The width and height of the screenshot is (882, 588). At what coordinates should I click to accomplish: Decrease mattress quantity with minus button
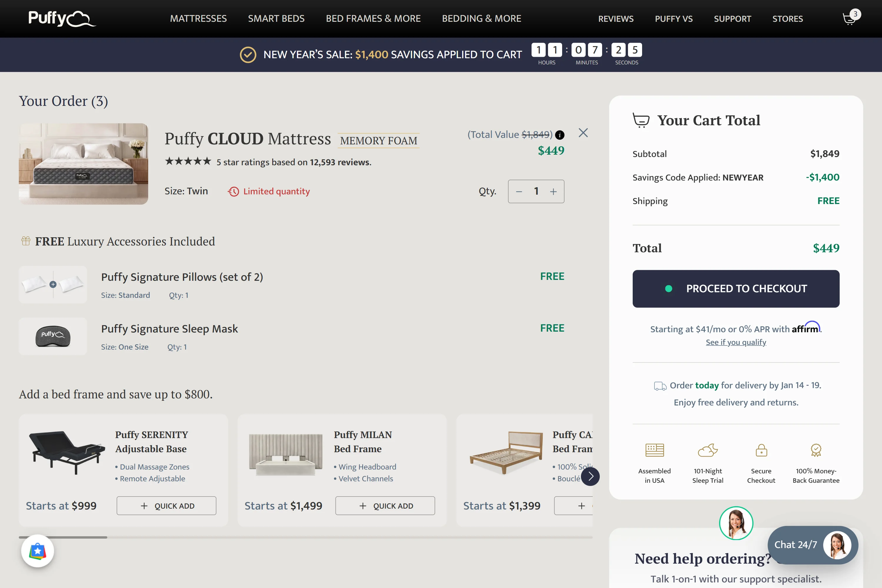click(x=519, y=192)
